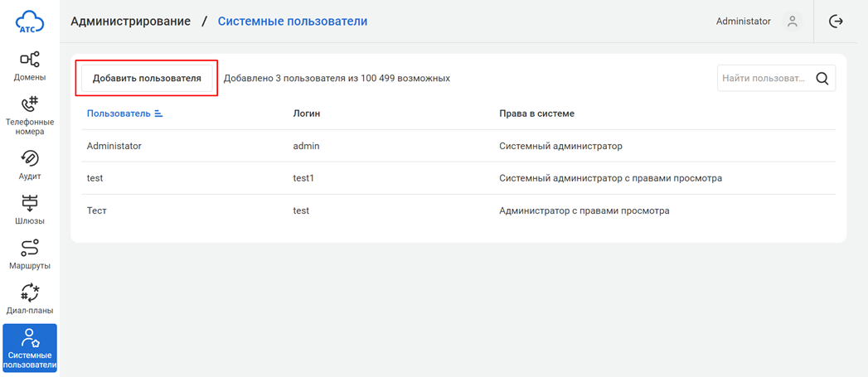Open the Шлюзы gateways icon

point(30,209)
